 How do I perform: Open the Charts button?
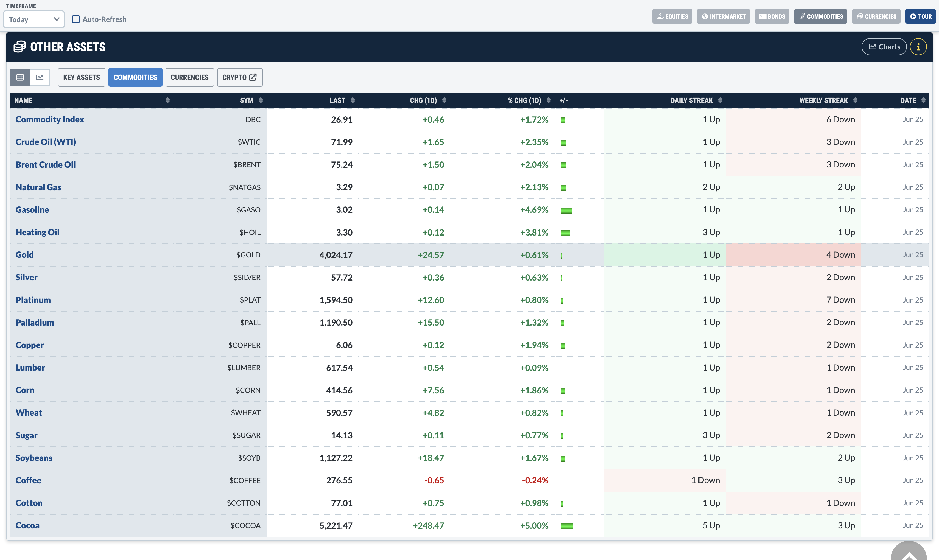click(x=884, y=47)
